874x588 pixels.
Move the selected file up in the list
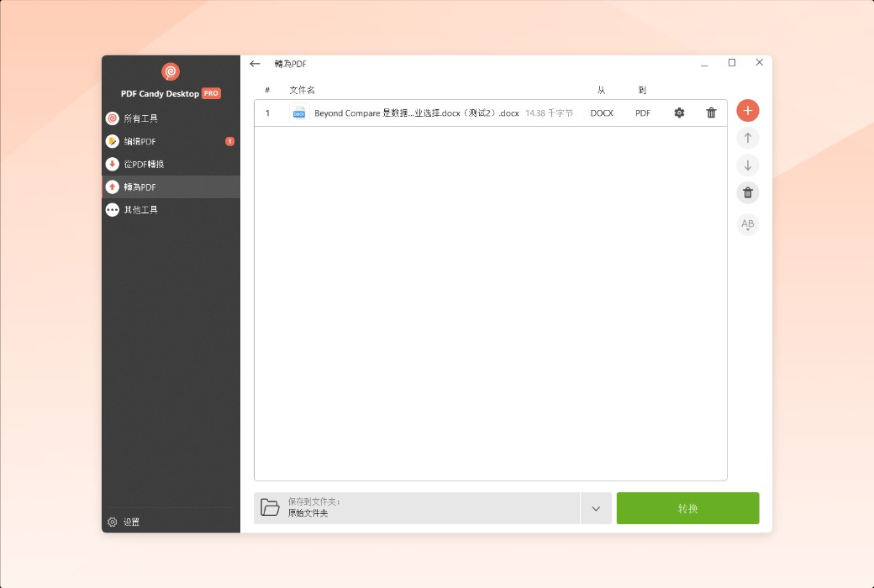747,138
